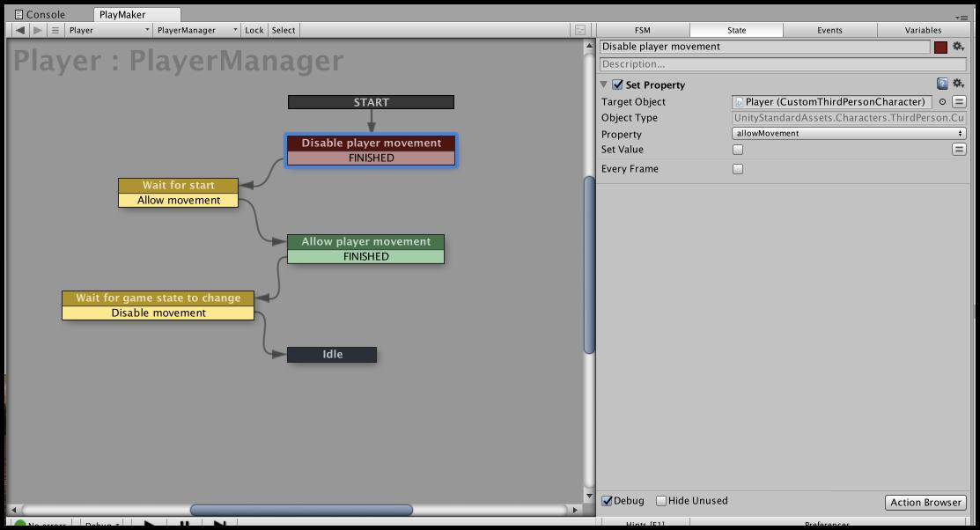Image resolution: width=980 pixels, height=530 pixels.
Task: Select the FSM inspector tab
Action: point(643,30)
